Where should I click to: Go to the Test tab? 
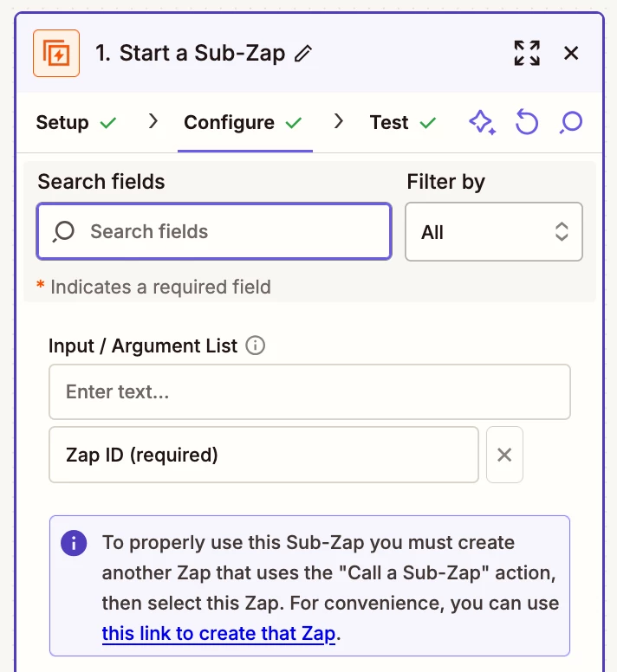coord(403,123)
